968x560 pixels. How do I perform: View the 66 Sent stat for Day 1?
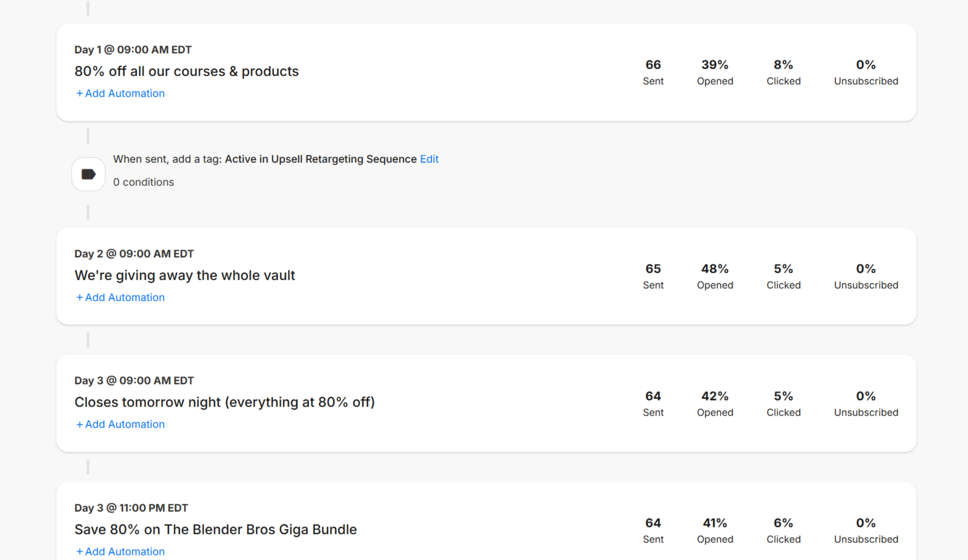point(653,72)
